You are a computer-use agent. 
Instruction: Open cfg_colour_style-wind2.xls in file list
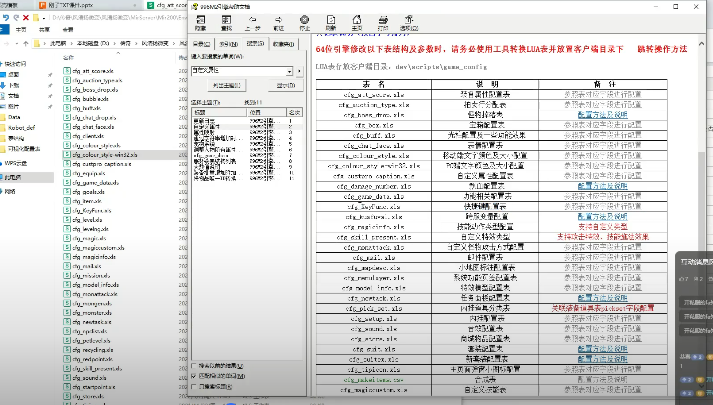pyautogui.click(x=103, y=156)
